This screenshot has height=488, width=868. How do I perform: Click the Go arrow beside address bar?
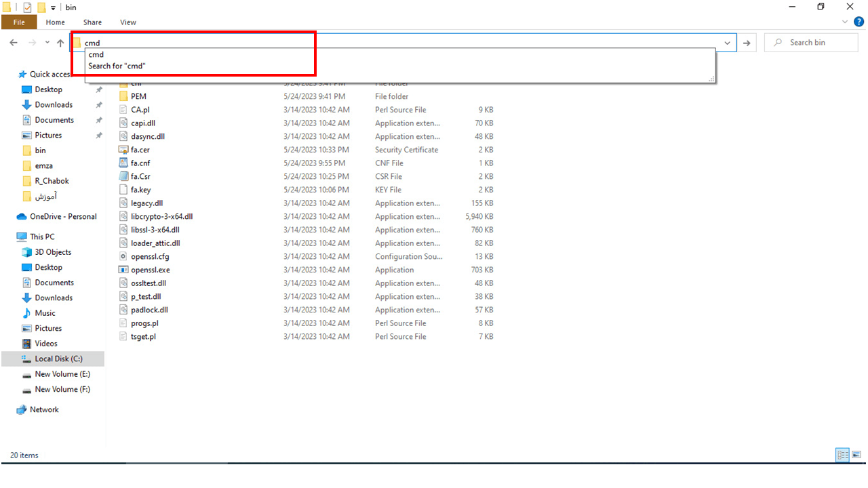747,43
